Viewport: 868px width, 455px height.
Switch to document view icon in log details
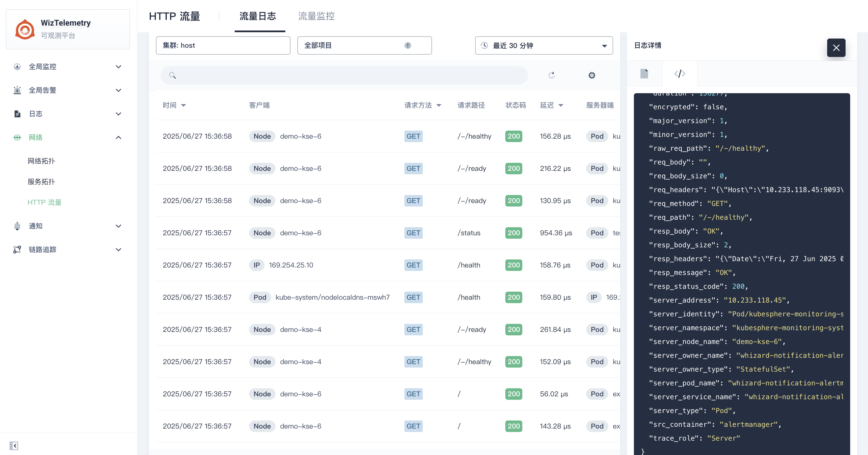644,73
